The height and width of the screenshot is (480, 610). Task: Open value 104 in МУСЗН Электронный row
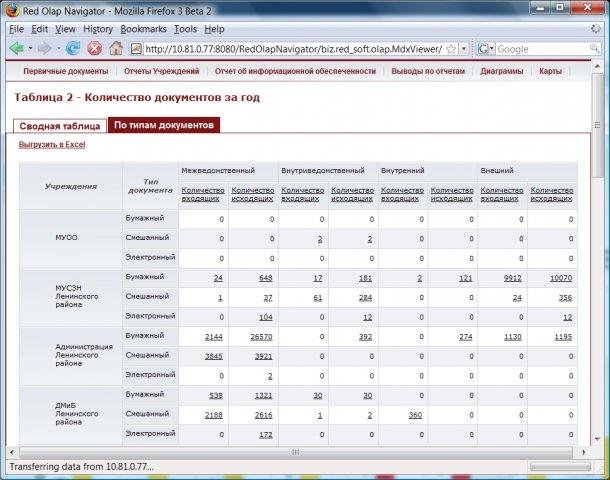coord(266,317)
